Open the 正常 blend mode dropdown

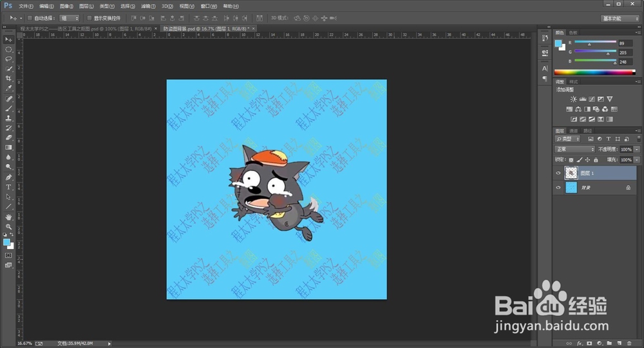pos(574,149)
